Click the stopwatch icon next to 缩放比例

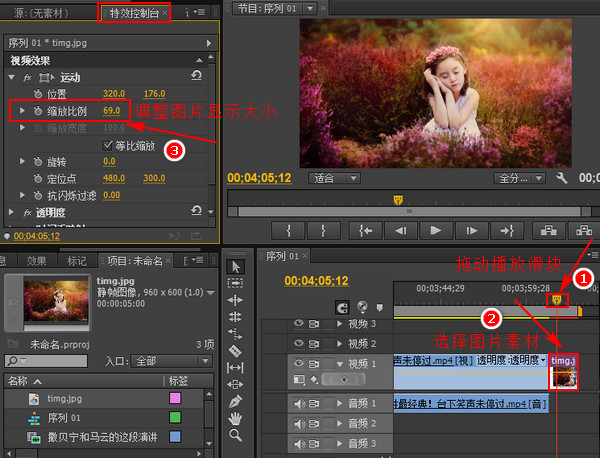pyautogui.click(x=38, y=110)
